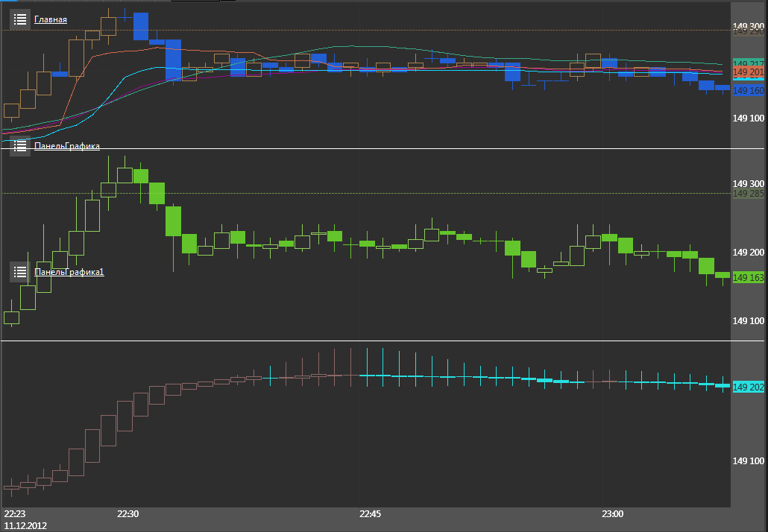768x532 pixels.
Task: Open the list menu icon beside ПанельГрафика1
Action: pos(20,272)
